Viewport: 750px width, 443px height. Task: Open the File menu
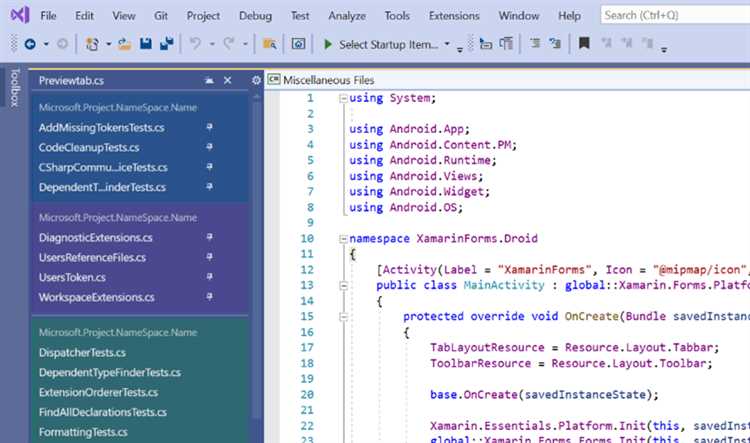pos(48,16)
